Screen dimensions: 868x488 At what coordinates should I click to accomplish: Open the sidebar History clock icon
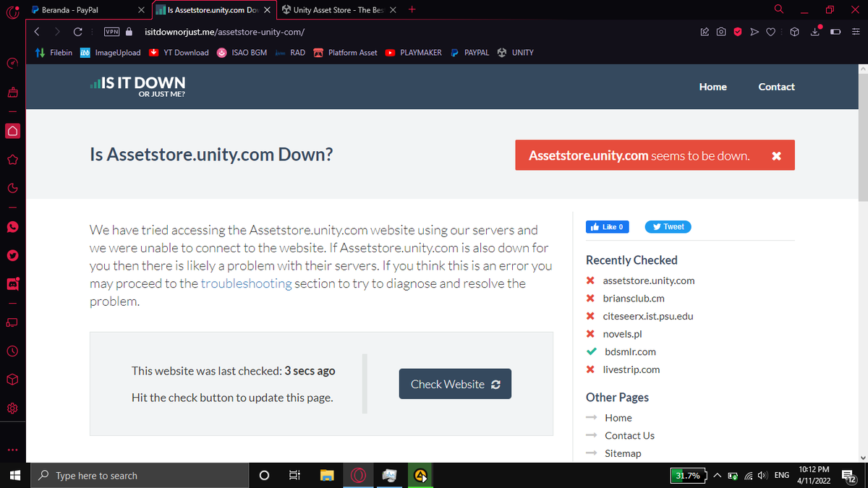(x=12, y=351)
